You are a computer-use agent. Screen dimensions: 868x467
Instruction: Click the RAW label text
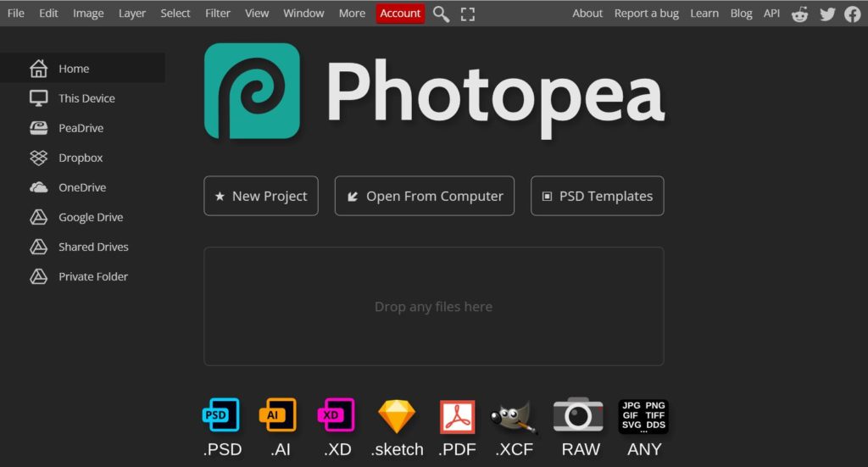click(x=581, y=449)
